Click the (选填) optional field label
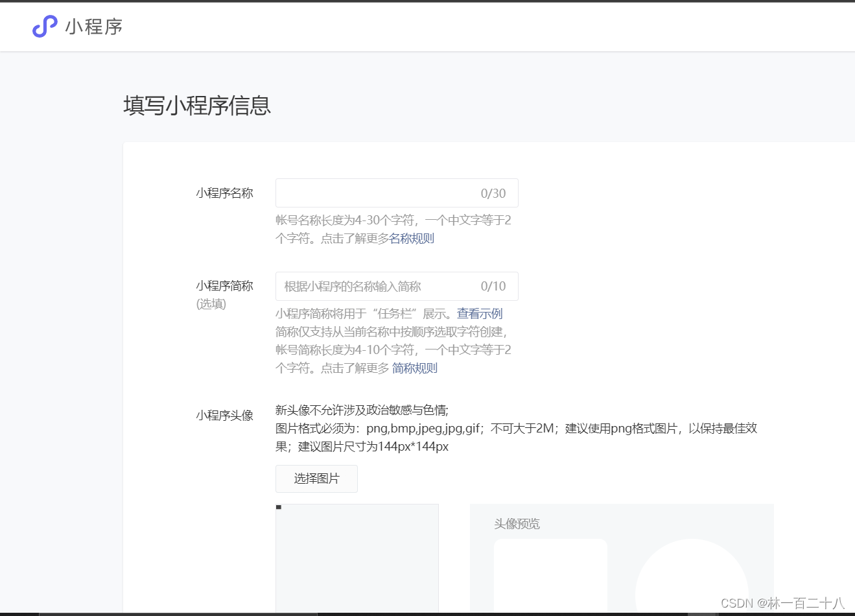This screenshot has height=616, width=855. point(210,303)
